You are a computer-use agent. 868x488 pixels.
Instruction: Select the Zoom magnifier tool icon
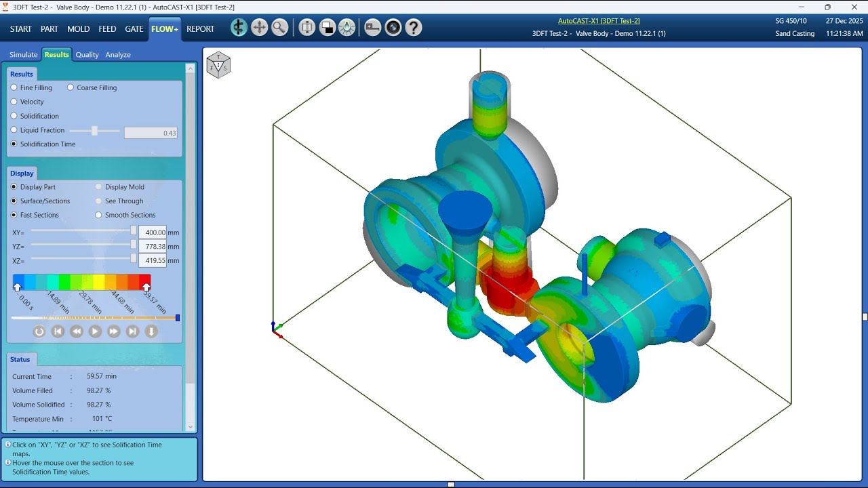pos(279,28)
